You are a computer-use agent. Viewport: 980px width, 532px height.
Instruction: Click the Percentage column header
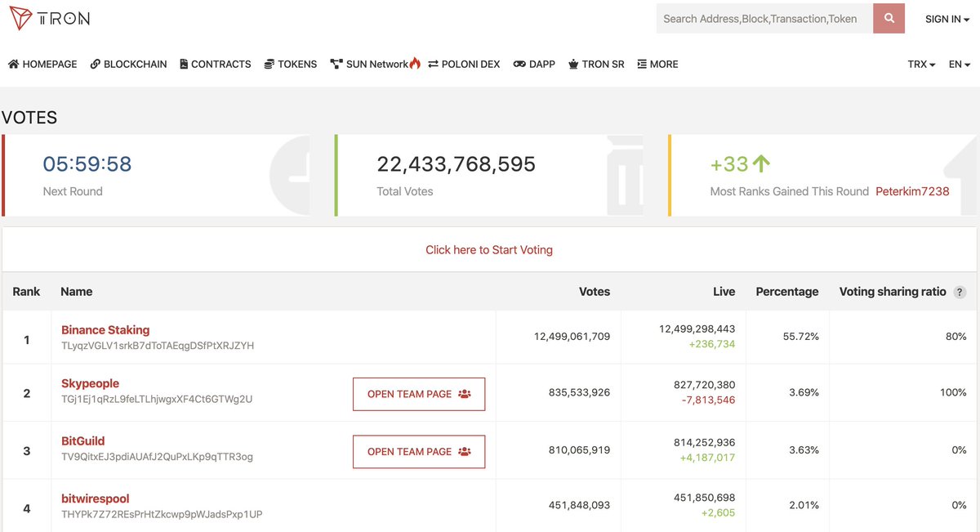coord(787,292)
